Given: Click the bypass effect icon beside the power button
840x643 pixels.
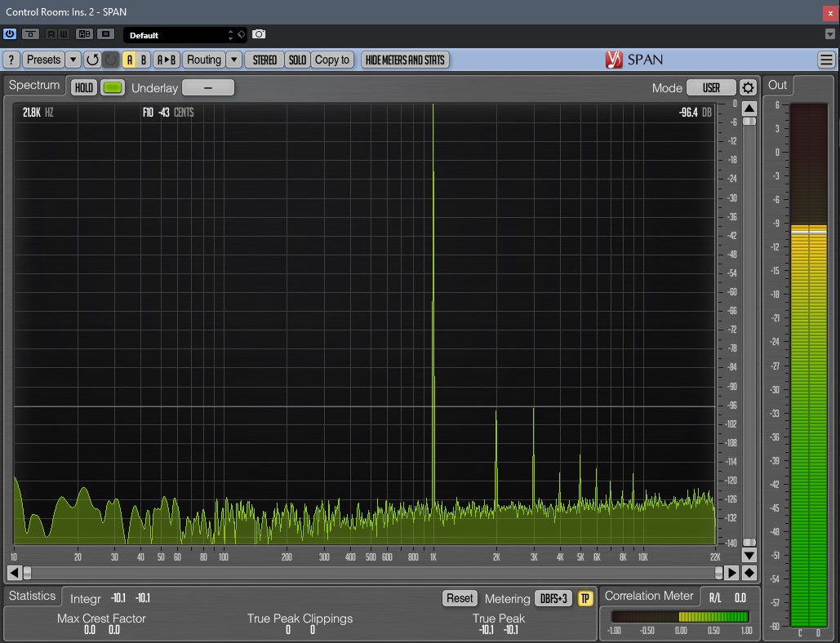Looking at the screenshot, I should coord(30,34).
